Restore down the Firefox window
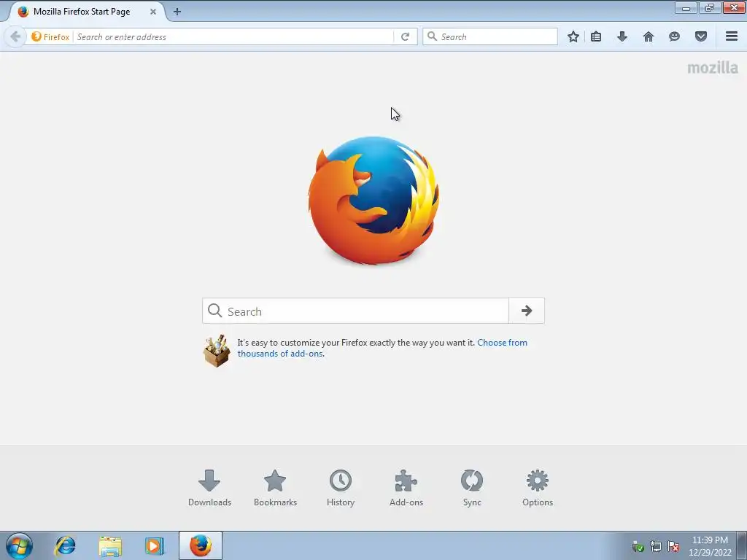 pyautogui.click(x=710, y=8)
